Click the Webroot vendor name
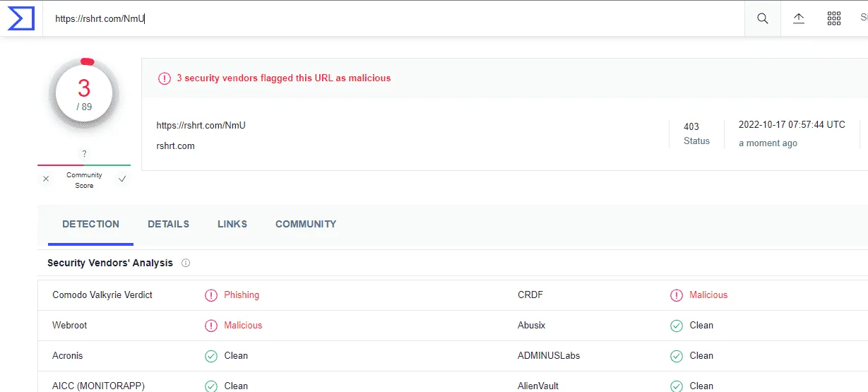This screenshot has height=392, width=868. (x=70, y=326)
